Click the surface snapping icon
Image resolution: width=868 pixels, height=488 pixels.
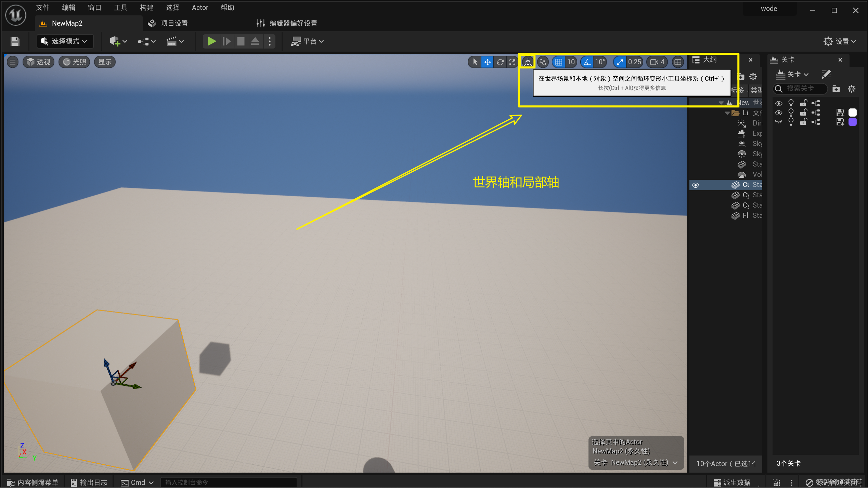[543, 62]
